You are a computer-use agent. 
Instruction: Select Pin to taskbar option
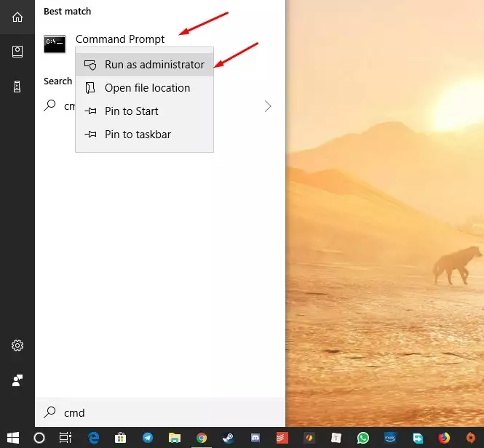point(138,135)
